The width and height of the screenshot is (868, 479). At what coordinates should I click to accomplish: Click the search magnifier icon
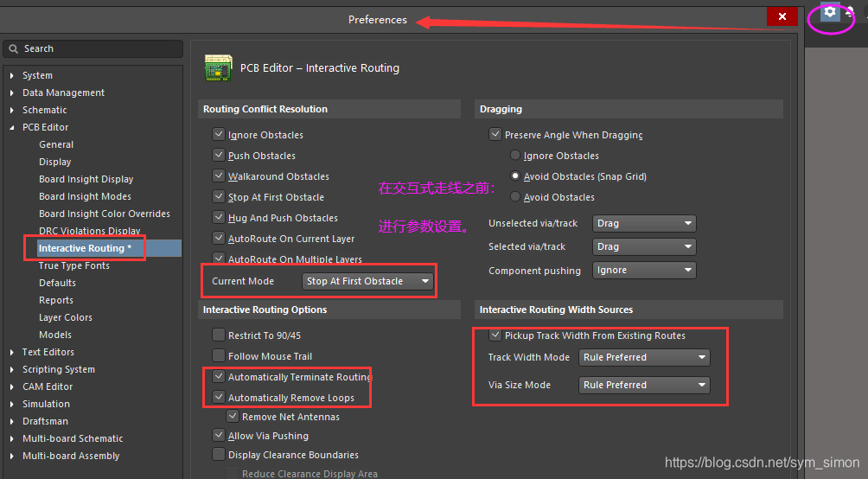(x=14, y=48)
